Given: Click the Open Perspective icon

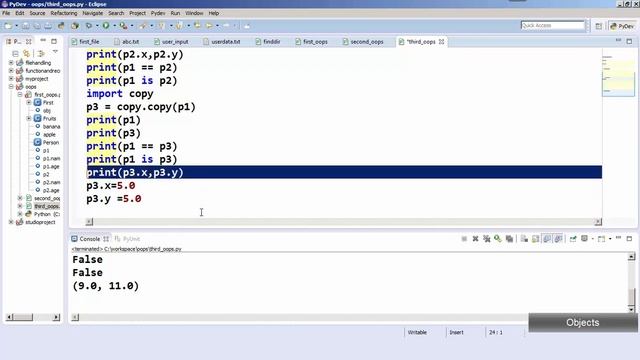Looking at the screenshot, I should click(598, 26).
